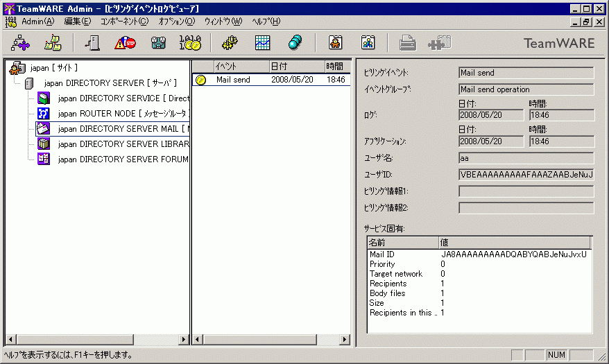Screen dimensions: 609x364
Task: Sort by the 時間 column header in event list
Action: [338, 67]
